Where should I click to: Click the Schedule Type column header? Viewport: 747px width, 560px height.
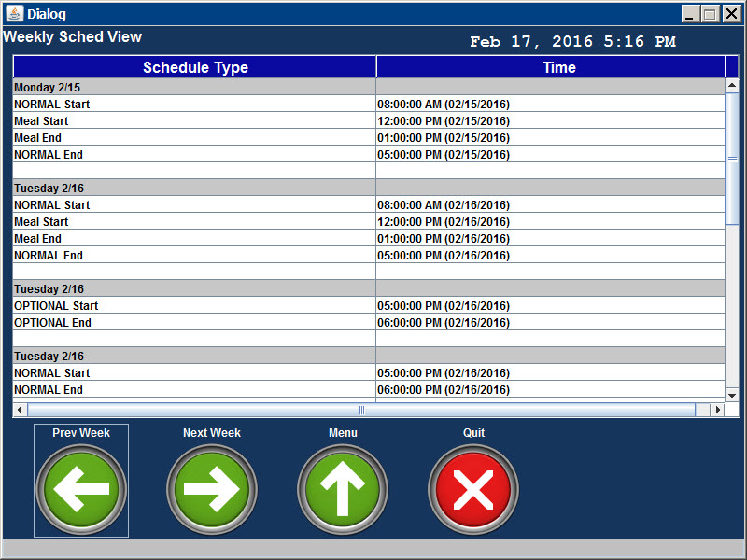pos(195,67)
